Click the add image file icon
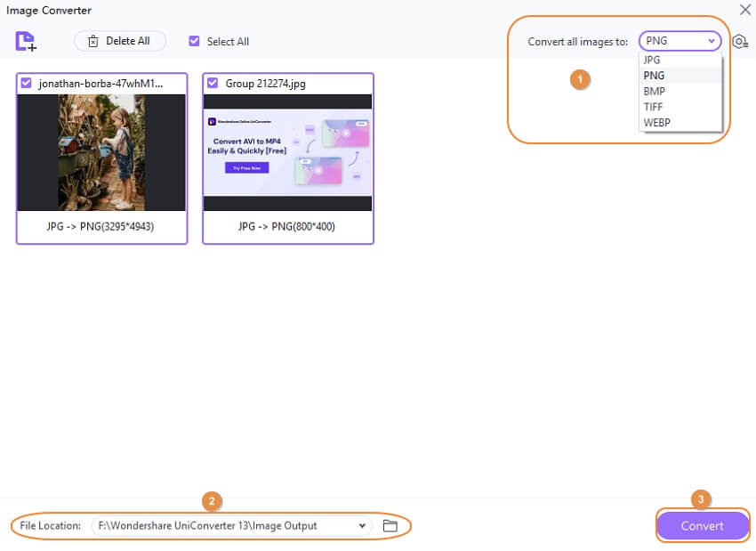The width and height of the screenshot is (756, 551). point(26,41)
